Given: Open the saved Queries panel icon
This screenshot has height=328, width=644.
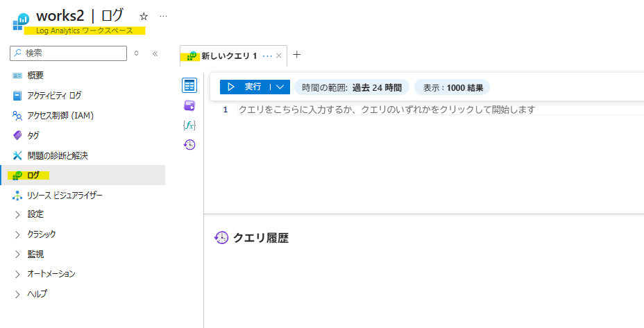Looking at the screenshot, I should [x=189, y=105].
